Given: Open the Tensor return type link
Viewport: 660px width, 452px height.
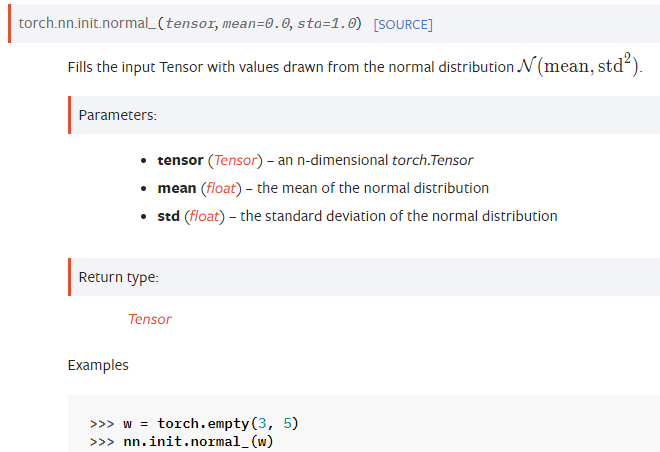Looking at the screenshot, I should (150, 319).
